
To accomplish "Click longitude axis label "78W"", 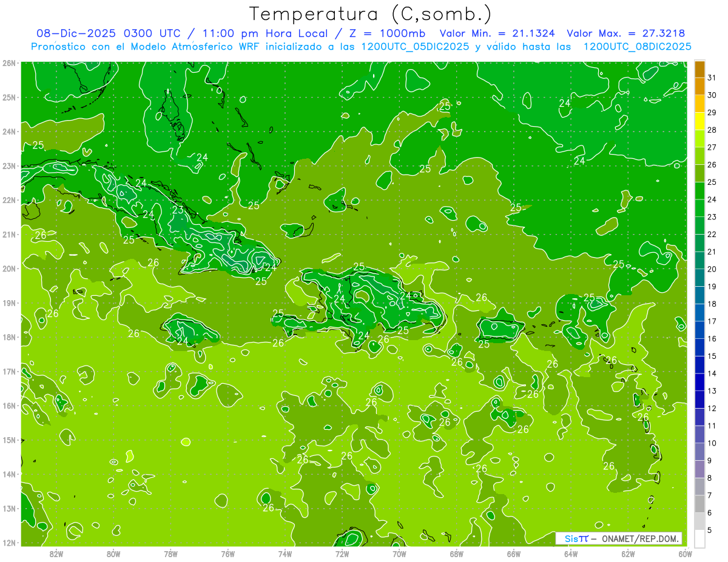I will pyautogui.click(x=170, y=554).
